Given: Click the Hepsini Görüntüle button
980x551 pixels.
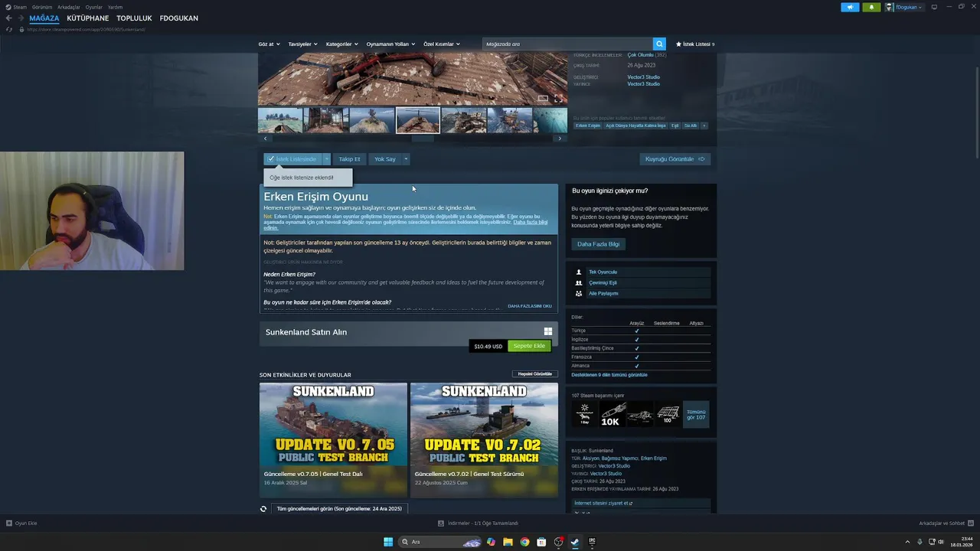Looking at the screenshot, I should [535, 374].
